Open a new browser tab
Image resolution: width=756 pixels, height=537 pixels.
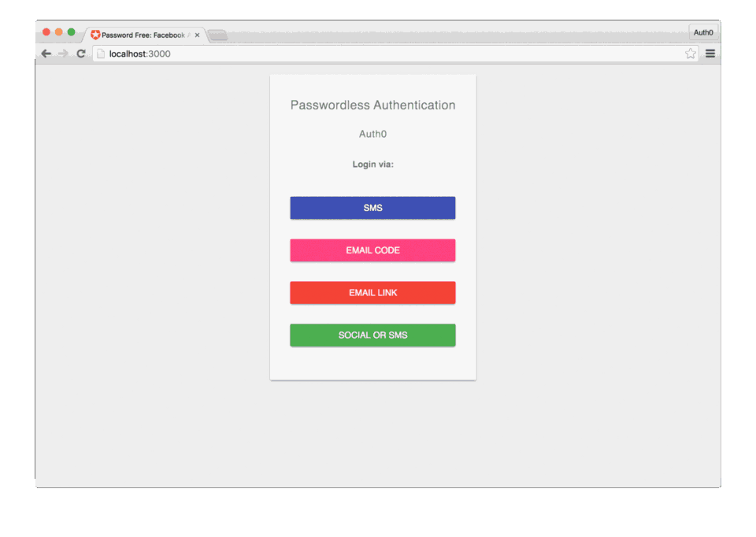pyautogui.click(x=217, y=34)
